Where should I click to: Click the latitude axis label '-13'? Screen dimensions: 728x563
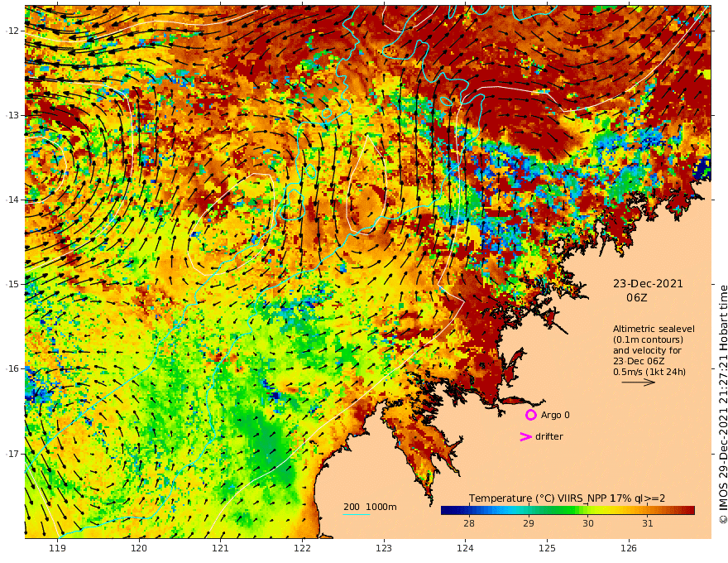click(x=12, y=115)
